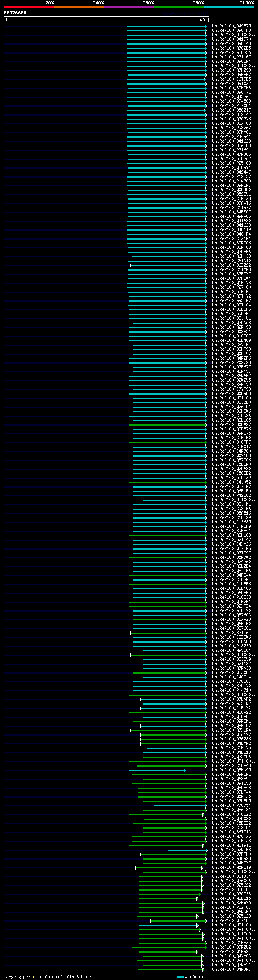258x980 pixels.
Task: Open hit UniRef100_P31167
Action: click(231, 57)
